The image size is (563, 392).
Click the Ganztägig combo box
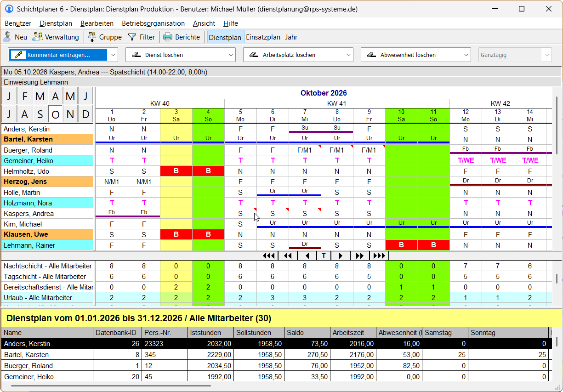(x=515, y=55)
